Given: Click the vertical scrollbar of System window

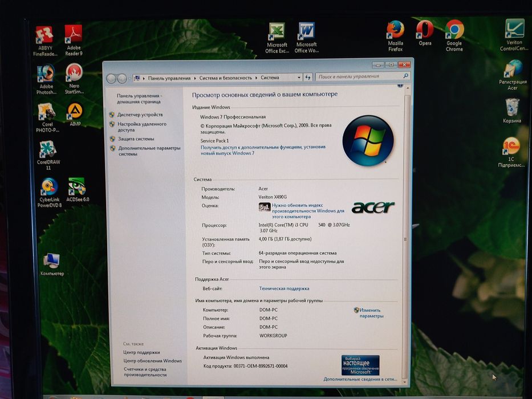Looking at the screenshot, I should tap(406, 234).
